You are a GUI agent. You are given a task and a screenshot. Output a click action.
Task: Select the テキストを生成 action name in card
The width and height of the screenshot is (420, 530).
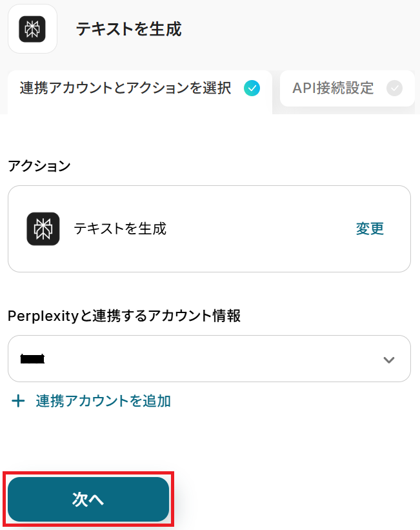coord(120,229)
